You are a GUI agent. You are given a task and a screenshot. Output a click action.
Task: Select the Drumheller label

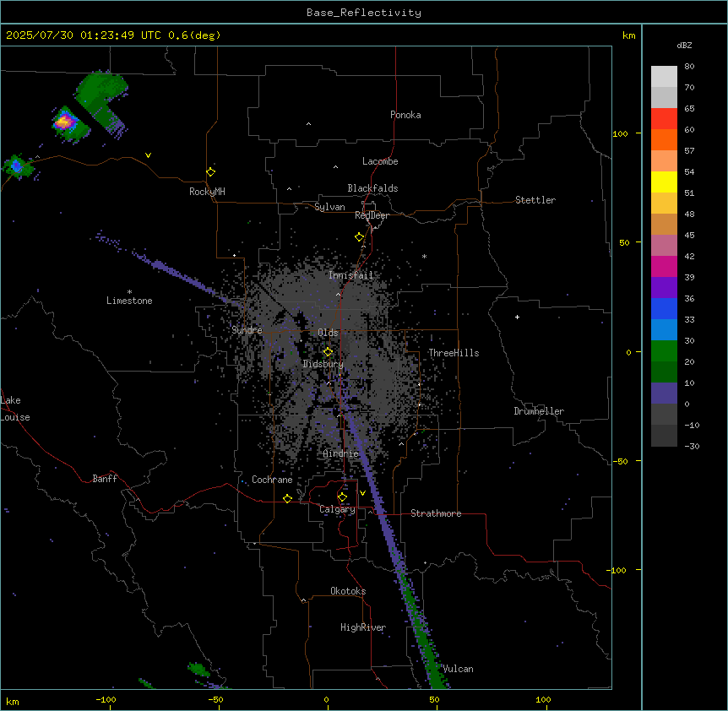pos(539,411)
